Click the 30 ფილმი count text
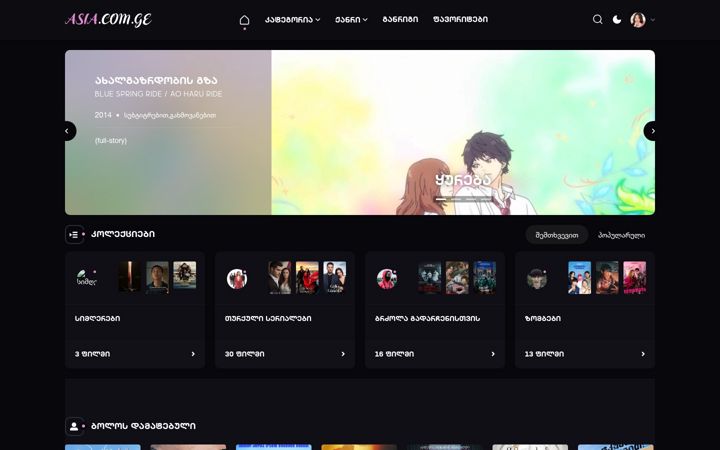Screen dimensions: 720x450 [x=244, y=354]
